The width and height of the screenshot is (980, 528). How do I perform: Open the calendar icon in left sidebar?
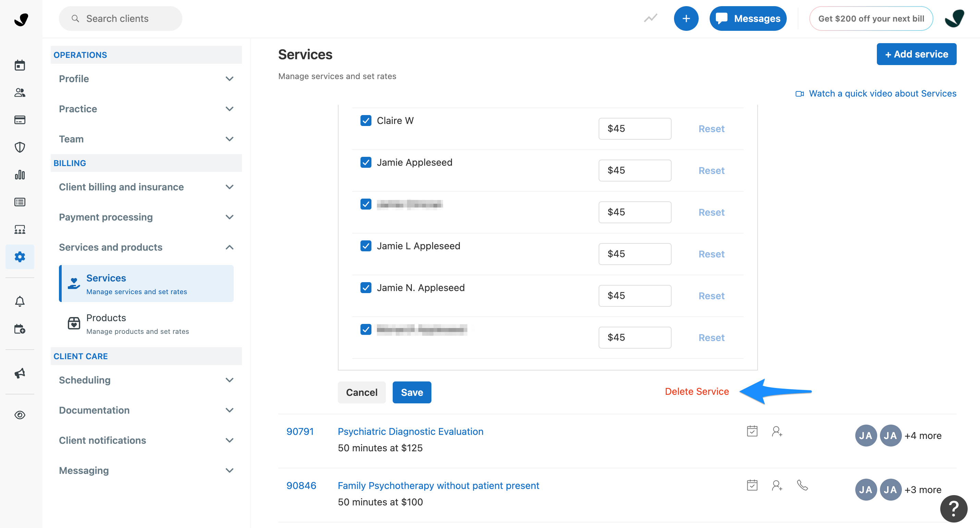click(20, 65)
